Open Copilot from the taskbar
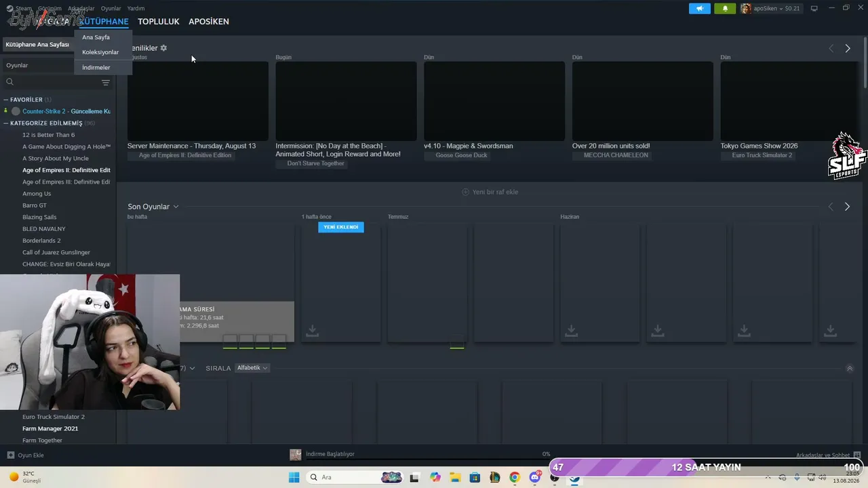Viewport: 868px width, 488px height. tap(435, 477)
